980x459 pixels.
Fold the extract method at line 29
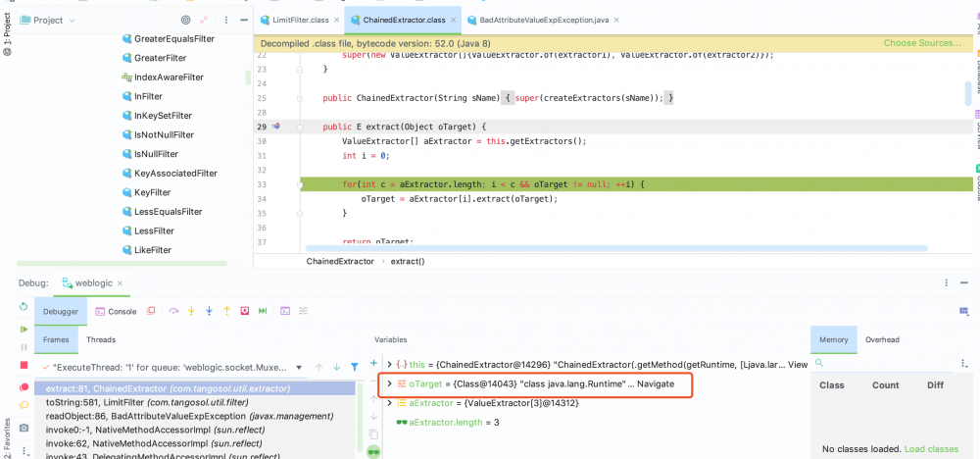[x=301, y=127]
